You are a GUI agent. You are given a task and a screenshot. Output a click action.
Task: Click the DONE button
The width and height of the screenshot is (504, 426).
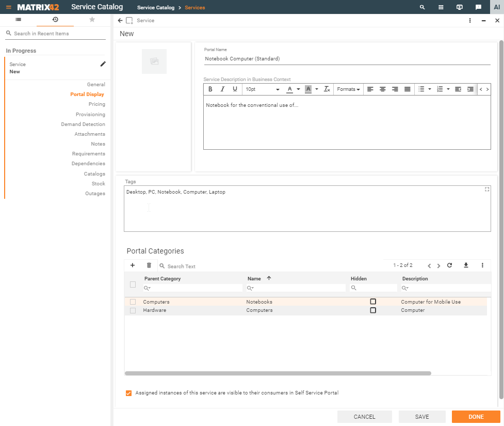click(475, 417)
